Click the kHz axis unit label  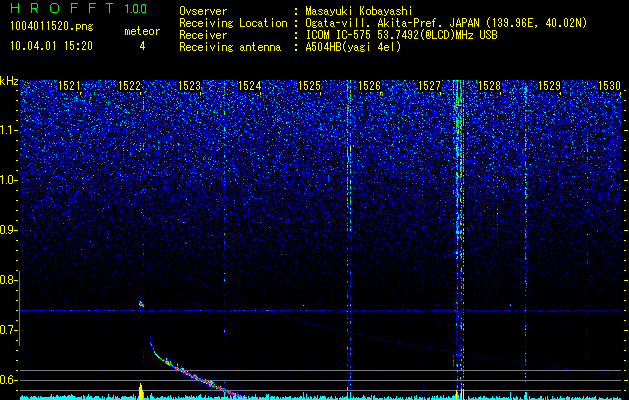(9, 81)
